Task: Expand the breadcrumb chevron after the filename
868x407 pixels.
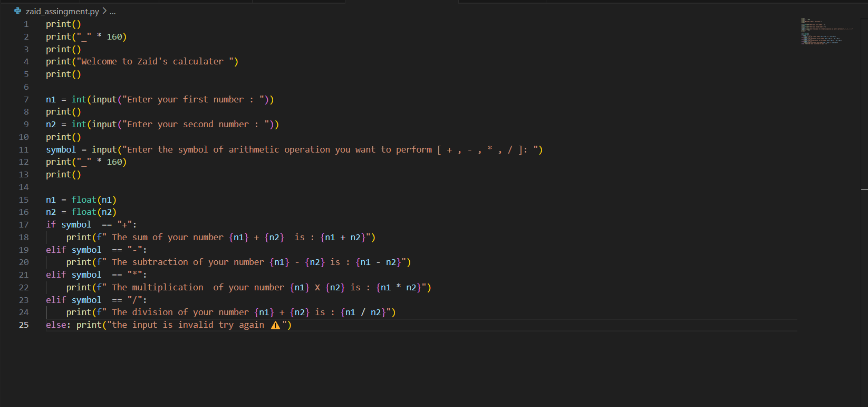Action: (104, 11)
